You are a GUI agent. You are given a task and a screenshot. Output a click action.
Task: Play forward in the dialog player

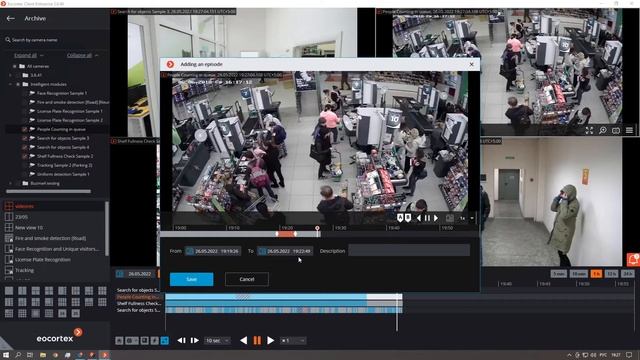(436, 218)
